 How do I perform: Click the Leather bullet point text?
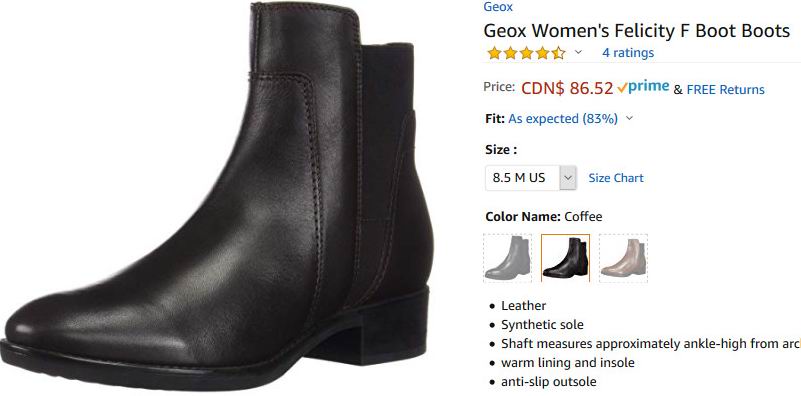click(524, 306)
